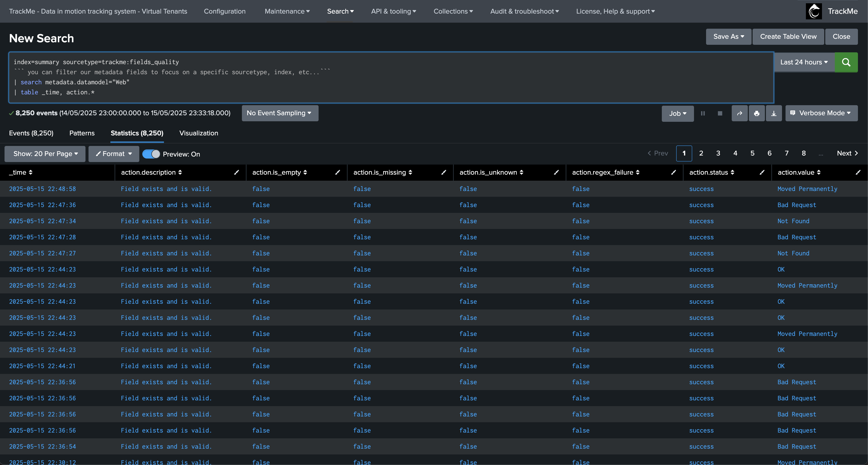This screenshot has width=868, height=465.
Task: Open the Maintenance menu
Action: point(287,11)
